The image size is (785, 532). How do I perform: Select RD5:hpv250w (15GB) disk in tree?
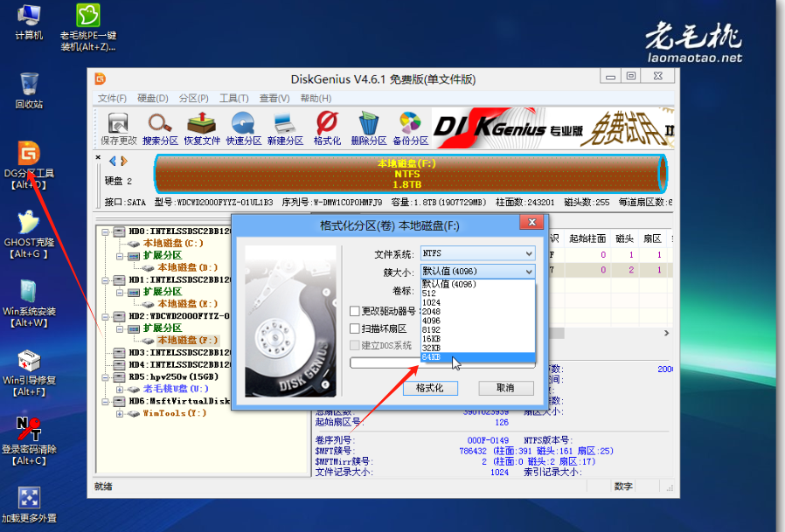pyautogui.click(x=173, y=377)
